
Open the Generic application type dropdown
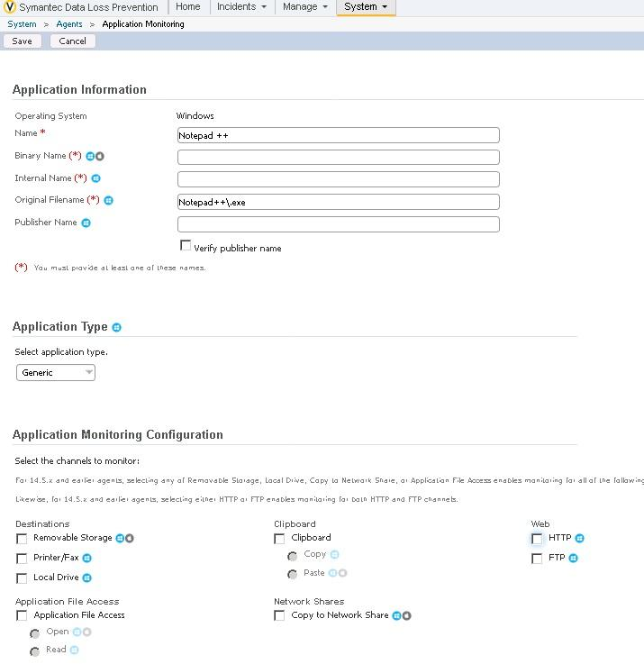pos(56,372)
